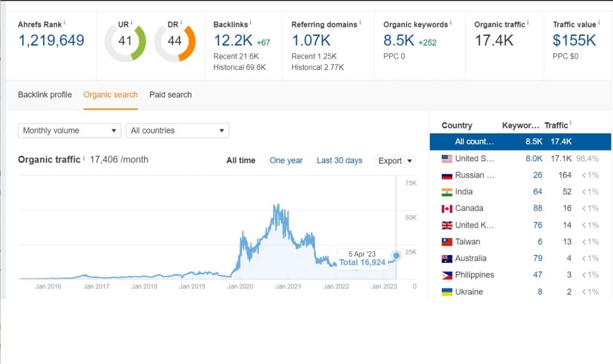Click the Philippines flag icon
This screenshot has height=364, width=613.
point(447,275)
